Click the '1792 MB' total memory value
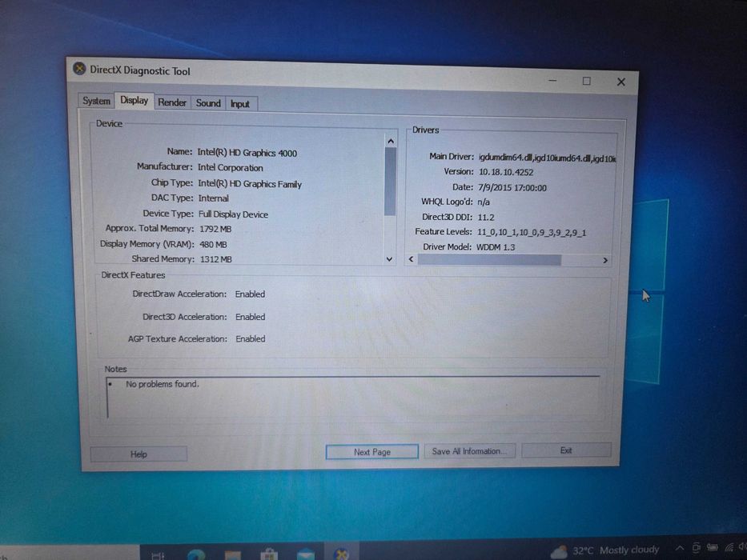This screenshot has height=560, width=747. coord(215,229)
